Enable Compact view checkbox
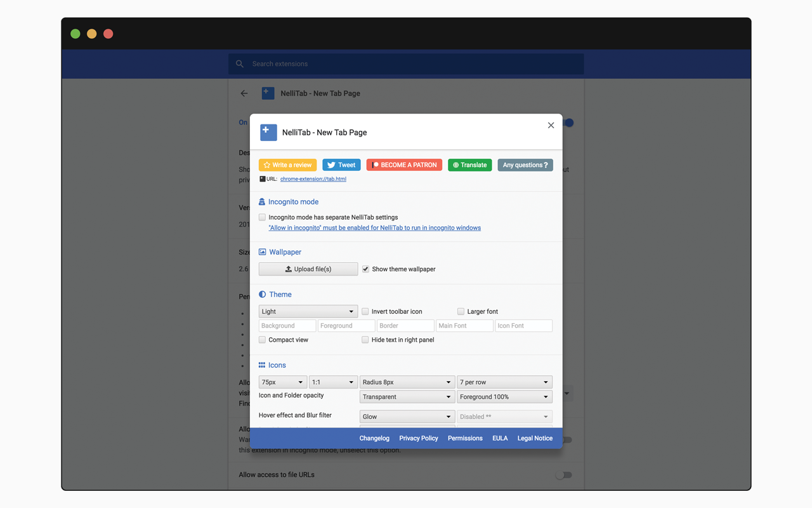This screenshot has height=508, width=812. click(262, 340)
